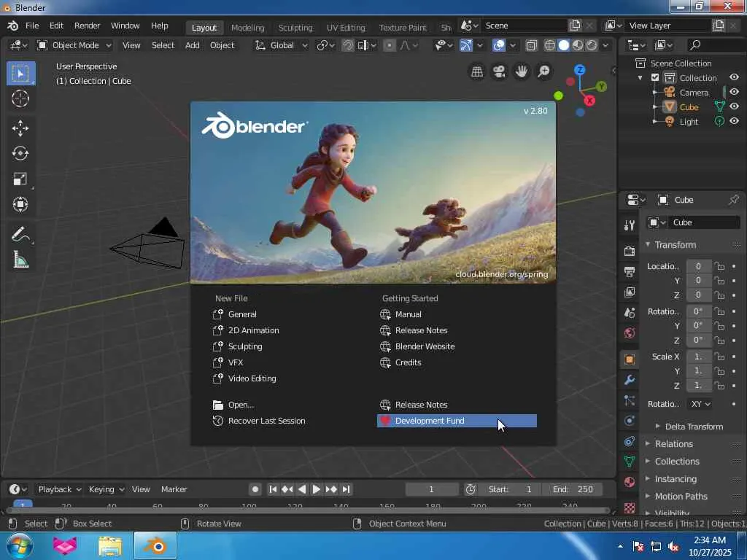Image resolution: width=747 pixels, height=560 pixels.
Task: Click the current frame field
Action: click(x=432, y=489)
